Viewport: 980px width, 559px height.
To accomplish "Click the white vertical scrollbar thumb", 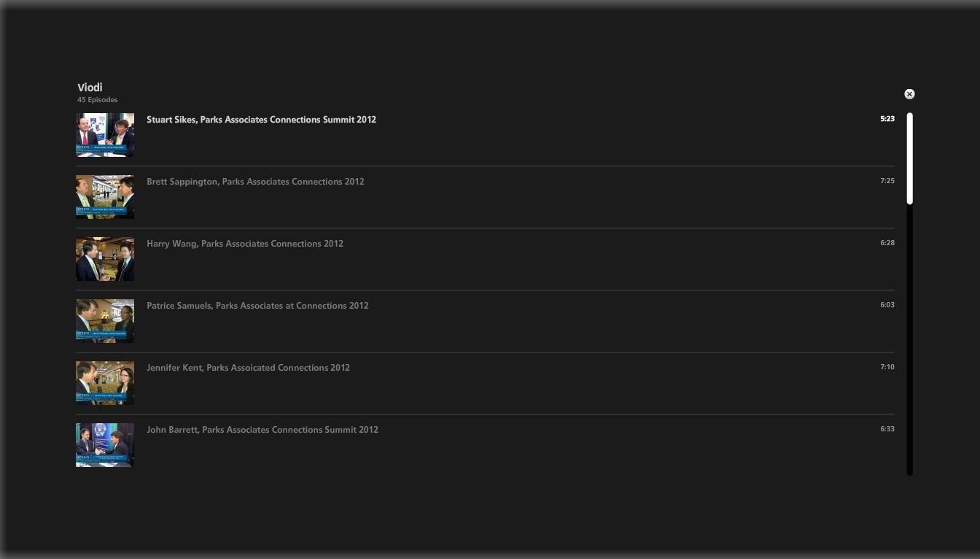I will pos(910,158).
